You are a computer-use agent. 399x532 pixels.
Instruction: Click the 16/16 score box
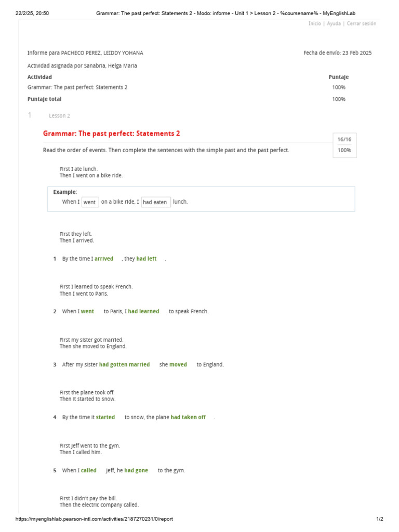[x=344, y=139]
